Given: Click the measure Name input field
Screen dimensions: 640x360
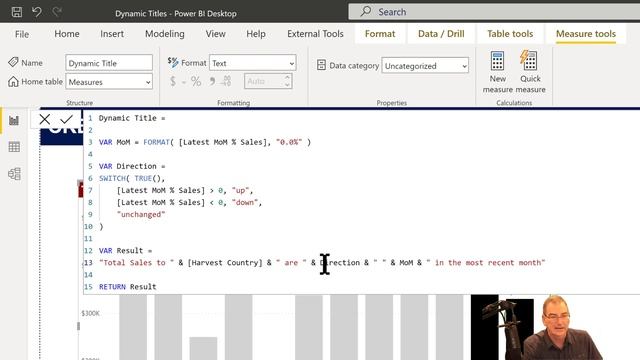Looking at the screenshot, I should click(109, 63).
